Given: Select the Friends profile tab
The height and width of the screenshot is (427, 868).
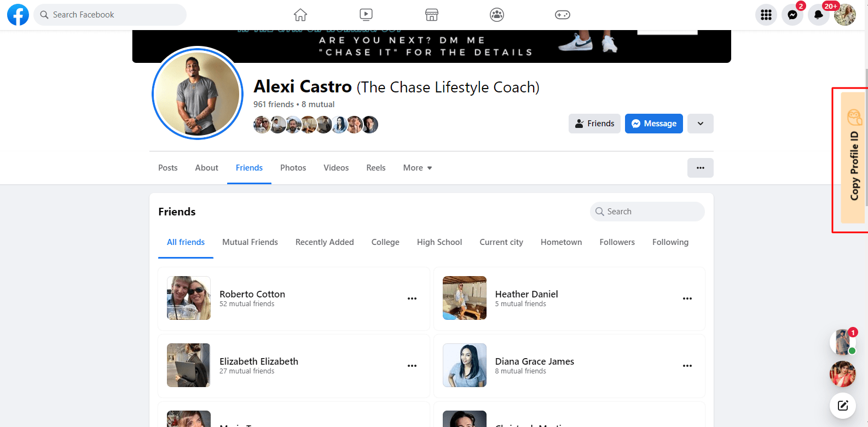Looking at the screenshot, I should (249, 168).
